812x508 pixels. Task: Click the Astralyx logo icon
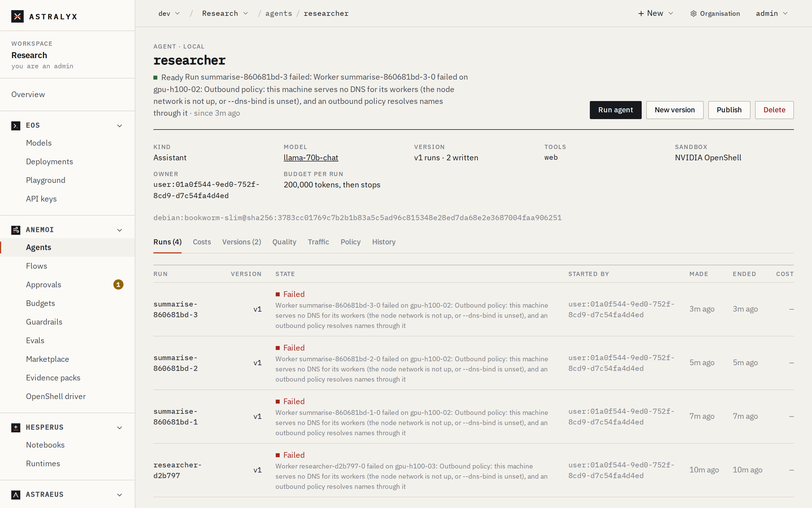click(x=17, y=16)
